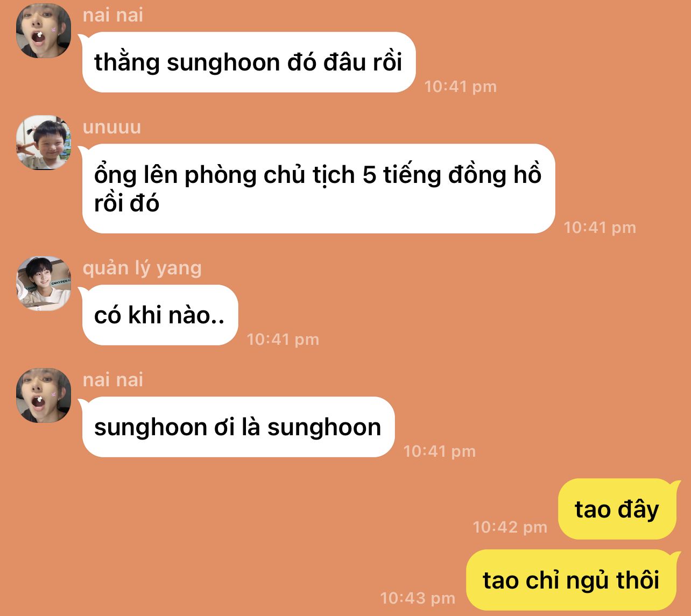Viewport: 691px width, 616px height.
Task: Click the 'quản lý yang' sender name
Action: (142, 268)
